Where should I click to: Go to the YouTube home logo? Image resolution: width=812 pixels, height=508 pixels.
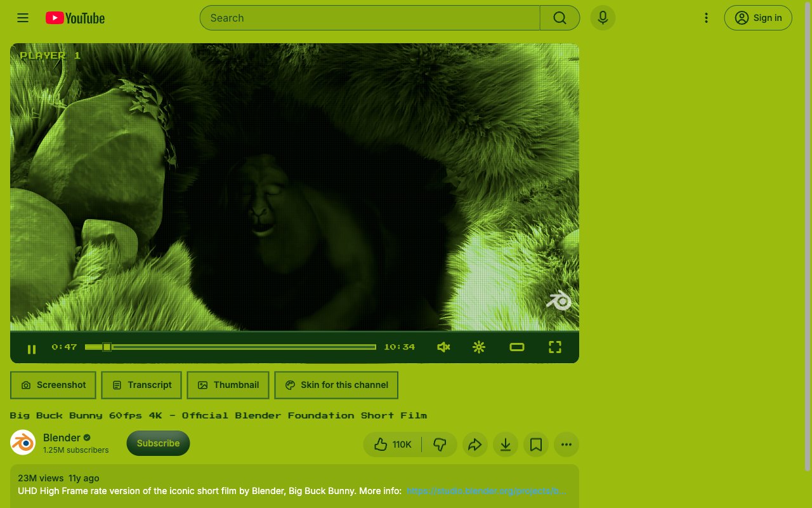coord(75,18)
